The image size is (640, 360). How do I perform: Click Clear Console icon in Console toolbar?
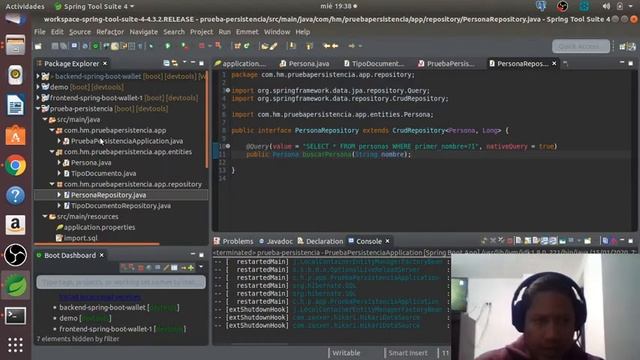click(519, 241)
